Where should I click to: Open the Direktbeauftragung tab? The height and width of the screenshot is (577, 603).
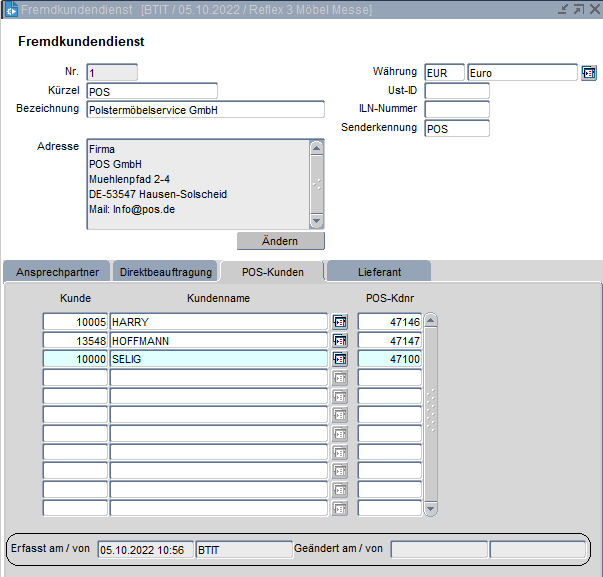coord(165,271)
